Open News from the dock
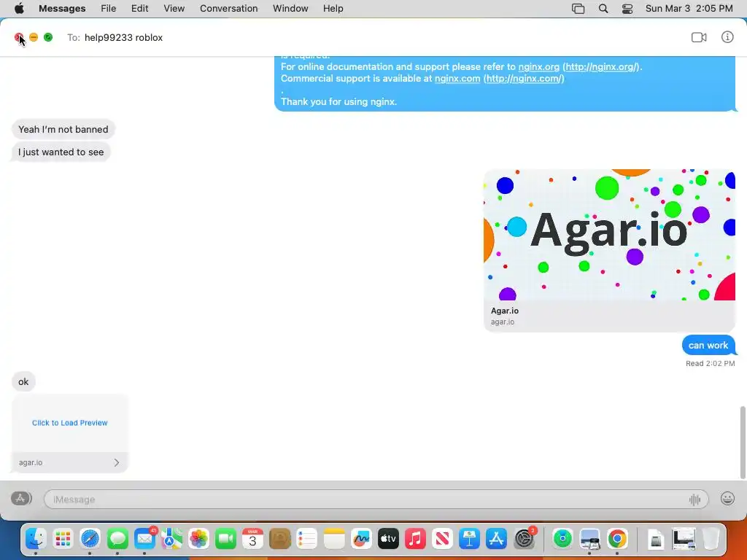Viewport: 747px width, 560px height. click(x=442, y=539)
